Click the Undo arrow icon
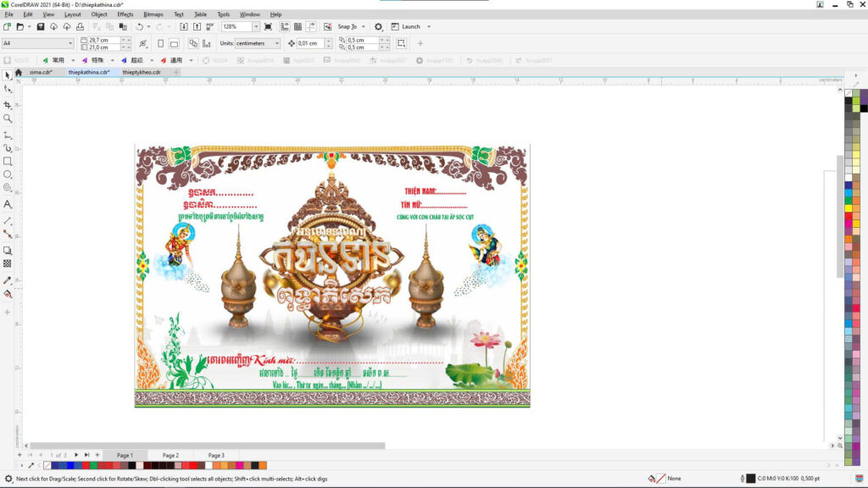This screenshot has width=868, height=488. coord(140,26)
